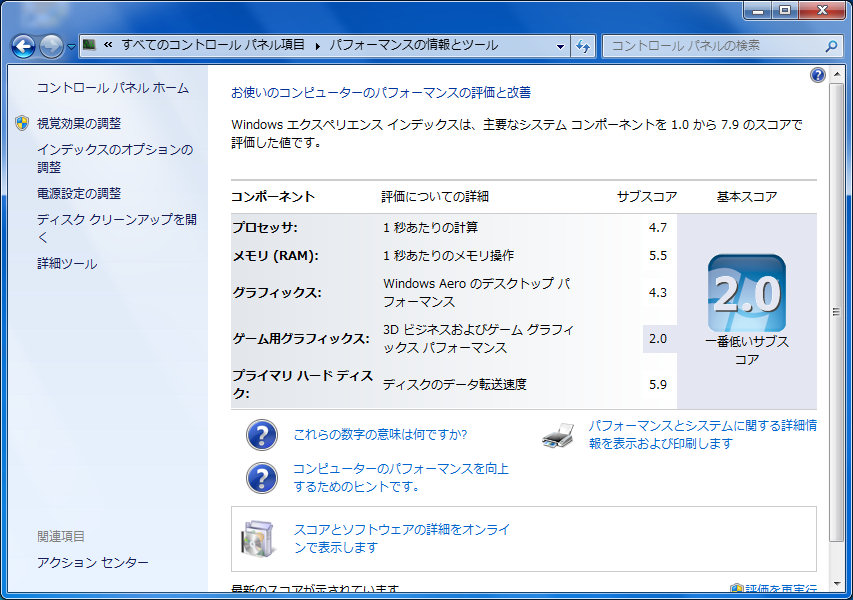Click 評価を再実行 link at bottom
Image resolution: width=853 pixels, height=600 pixels.
tap(781, 588)
